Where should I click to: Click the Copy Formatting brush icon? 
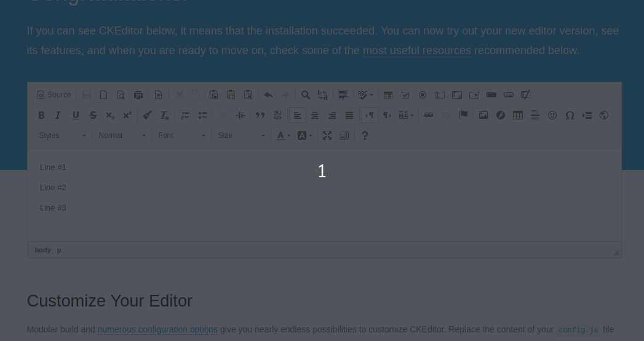pyautogui.click(x=148, y=116)
